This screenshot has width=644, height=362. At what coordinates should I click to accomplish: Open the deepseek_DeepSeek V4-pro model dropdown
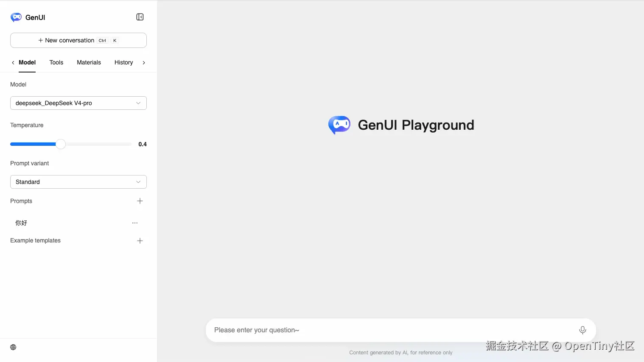tap(78, 103)
